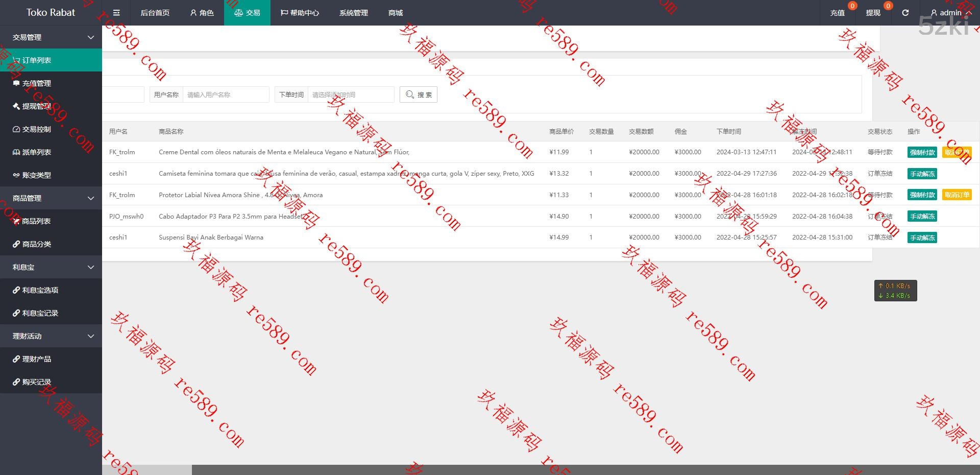
Task: Click the 用户名称 input field
Action: [x=226, y=94]
